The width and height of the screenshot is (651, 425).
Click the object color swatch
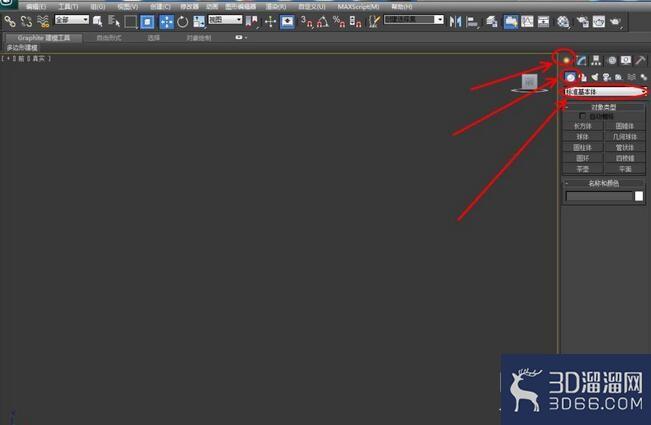[639, 196]
